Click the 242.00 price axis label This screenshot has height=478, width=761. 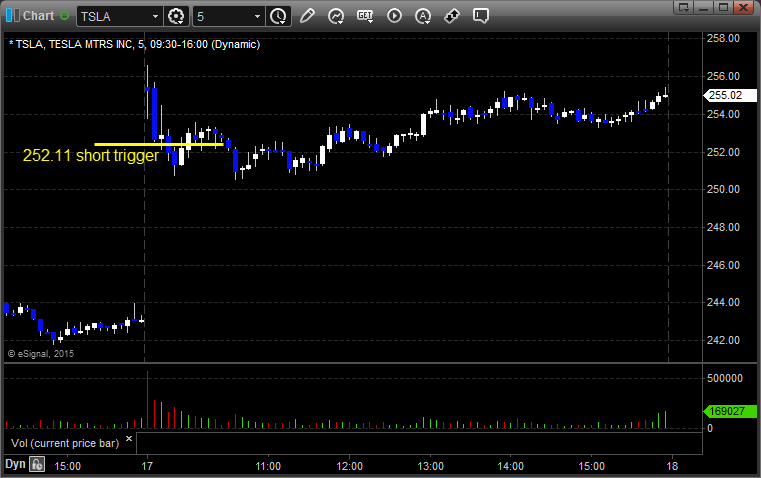click(x=723, y=340)
